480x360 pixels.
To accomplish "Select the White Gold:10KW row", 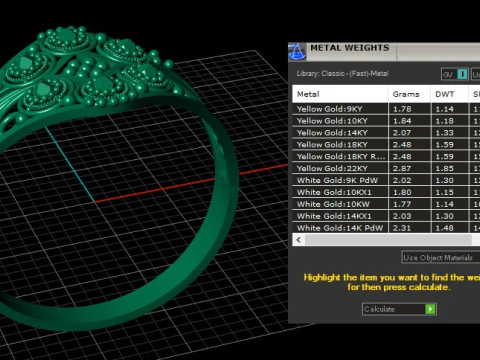I will (x=386, y=204).
